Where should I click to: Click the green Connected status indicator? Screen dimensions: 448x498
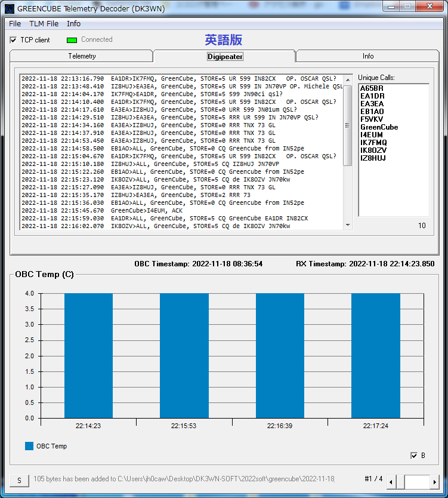click(72, 40)
